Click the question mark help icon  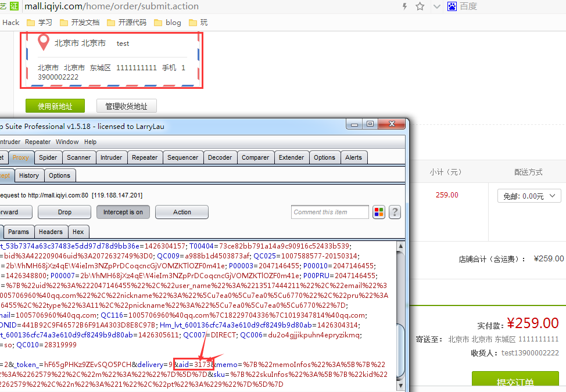tap(395, 212)
